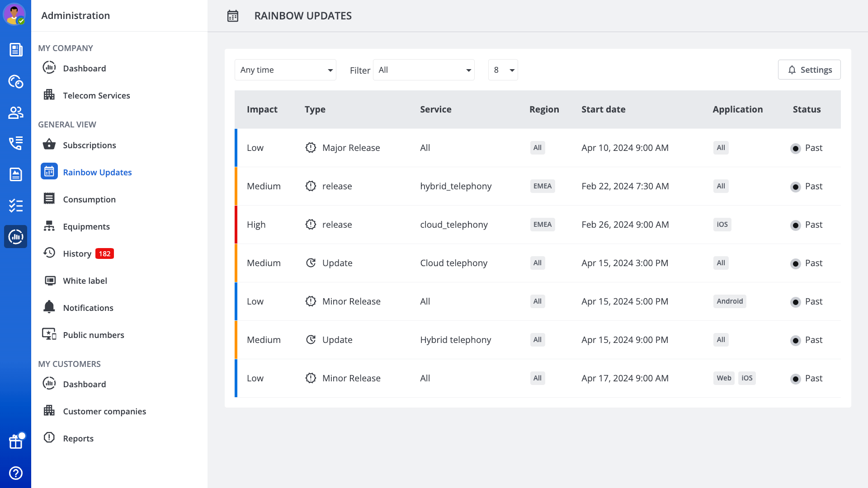This screenshot has height=488, width=868.
Task: Click the History clock icon
Action: tap(49, 253)
